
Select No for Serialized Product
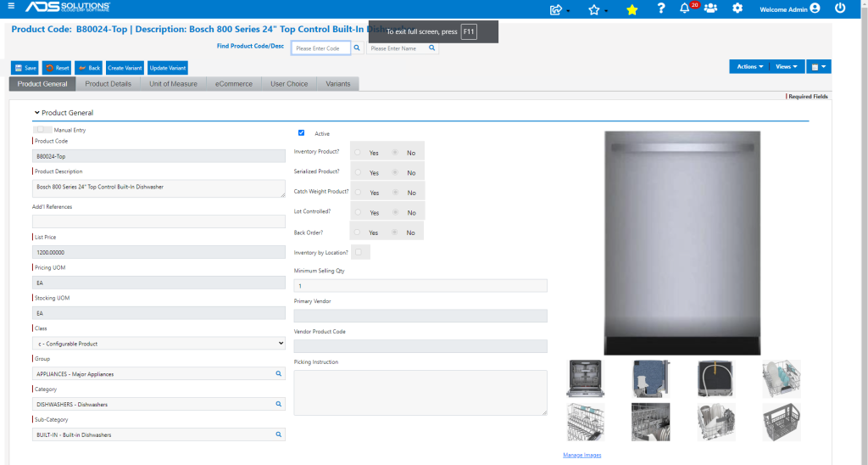point(395,172)
